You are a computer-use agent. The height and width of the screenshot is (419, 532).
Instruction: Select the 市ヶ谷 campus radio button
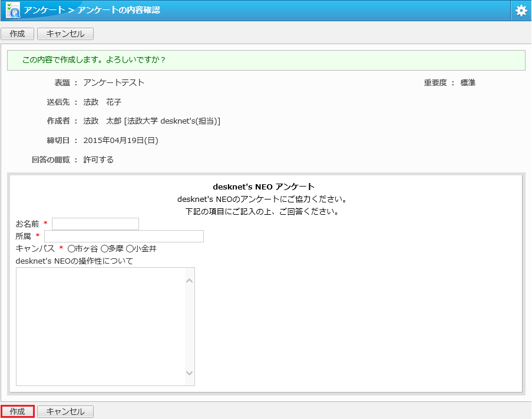(x=71, y=249)
